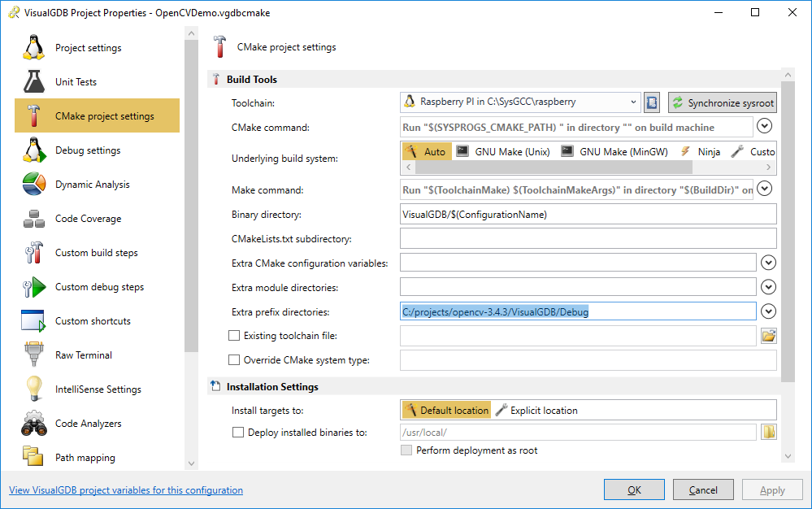
Task: Browse for deployment directory folder icon
Action: [x=768, y=432]
